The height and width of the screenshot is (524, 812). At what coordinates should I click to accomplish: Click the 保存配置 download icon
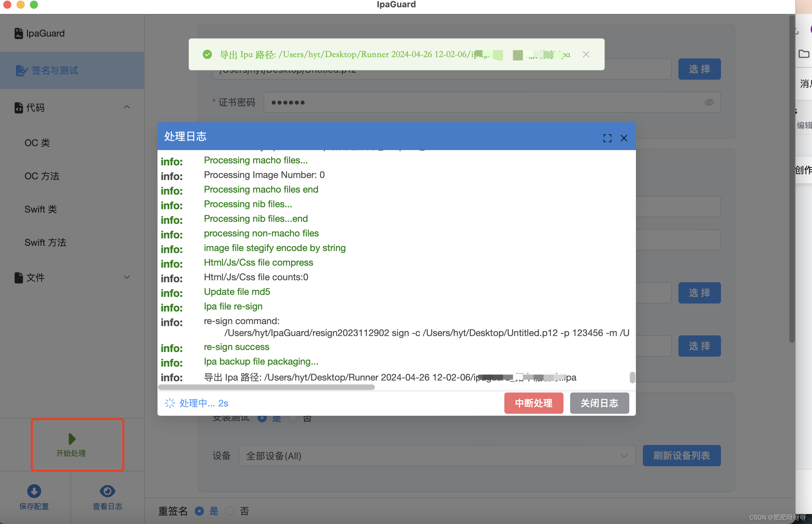[x=34, y=491]
